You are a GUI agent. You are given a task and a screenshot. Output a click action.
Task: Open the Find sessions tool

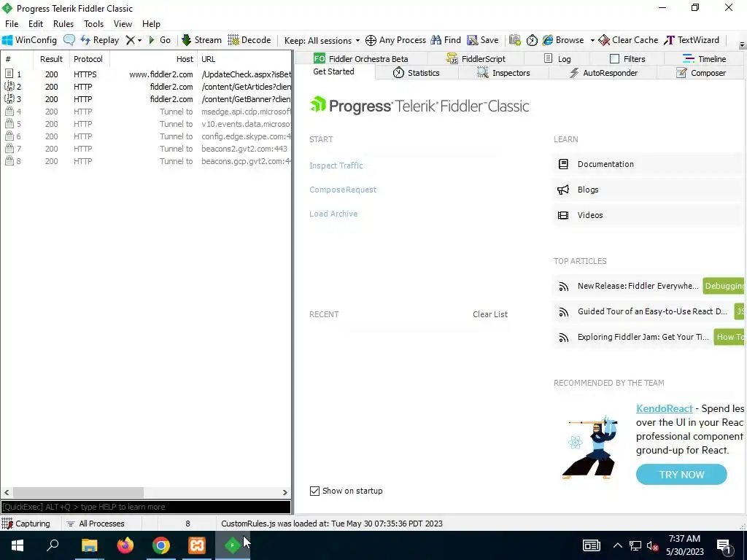(446, 40)
